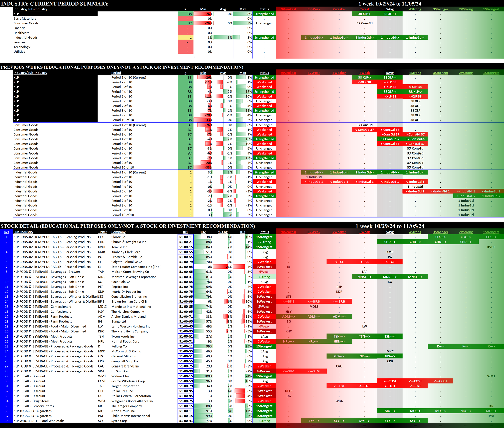Click the Industrial Goods row in summary

pos(25,38)
